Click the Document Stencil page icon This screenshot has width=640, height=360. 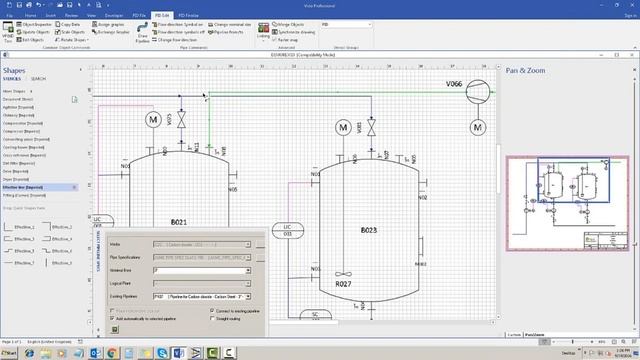(74, 99)
